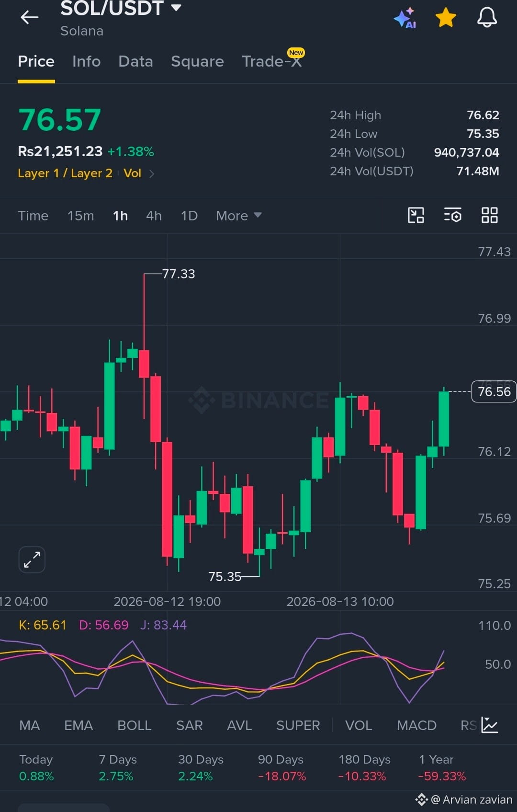Select the EMA indicator
Image resolution: width=517 pixels, height=812 pixels.
point(79,725)
